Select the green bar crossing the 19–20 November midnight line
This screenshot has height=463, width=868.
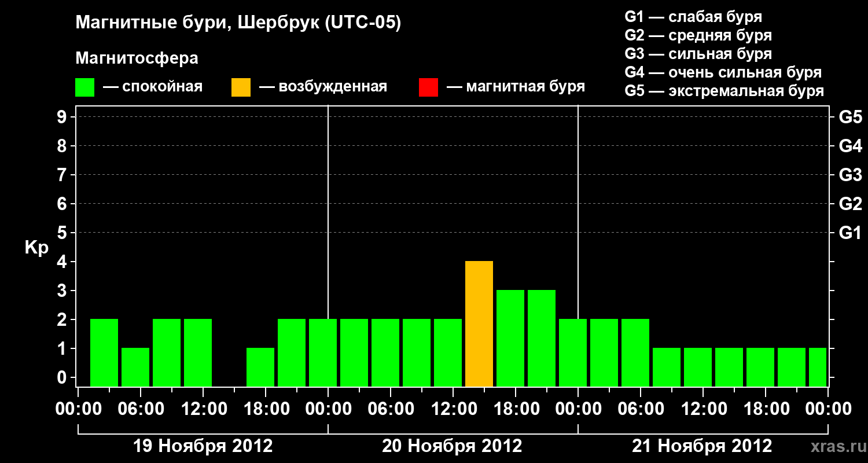tap(323, 353)
